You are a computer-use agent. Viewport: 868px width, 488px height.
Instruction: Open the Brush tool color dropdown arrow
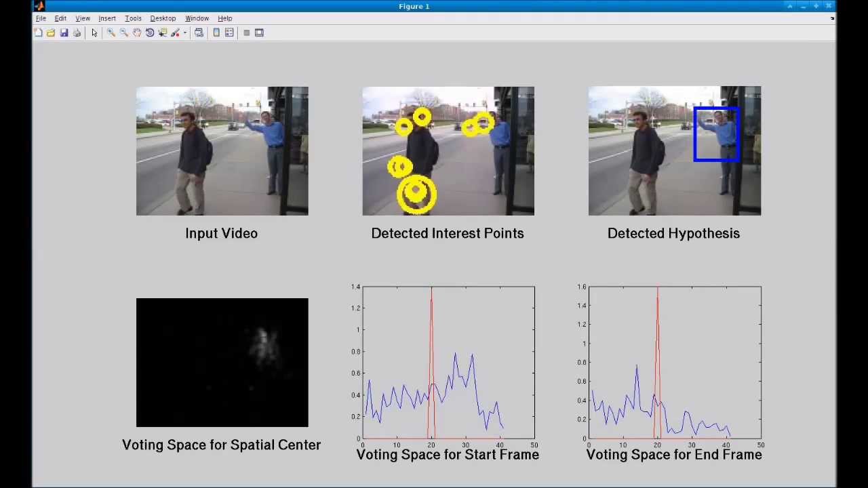(184, 33)
